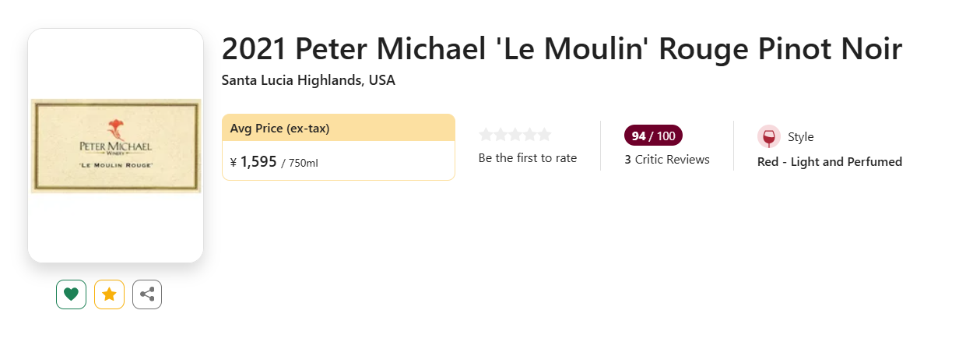980x342 pixels.
Task: Click the Santa Lucia Highlands, USA region
Action: [308, 80]
